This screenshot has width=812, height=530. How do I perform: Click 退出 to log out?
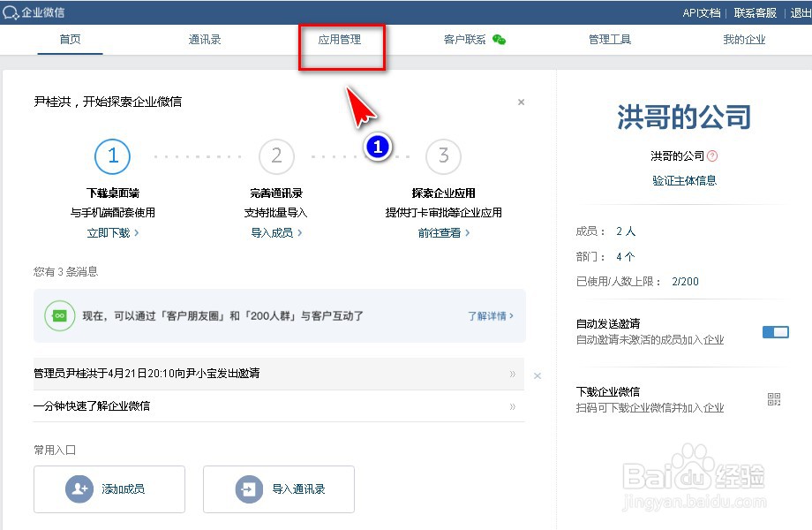pos(801,13)
